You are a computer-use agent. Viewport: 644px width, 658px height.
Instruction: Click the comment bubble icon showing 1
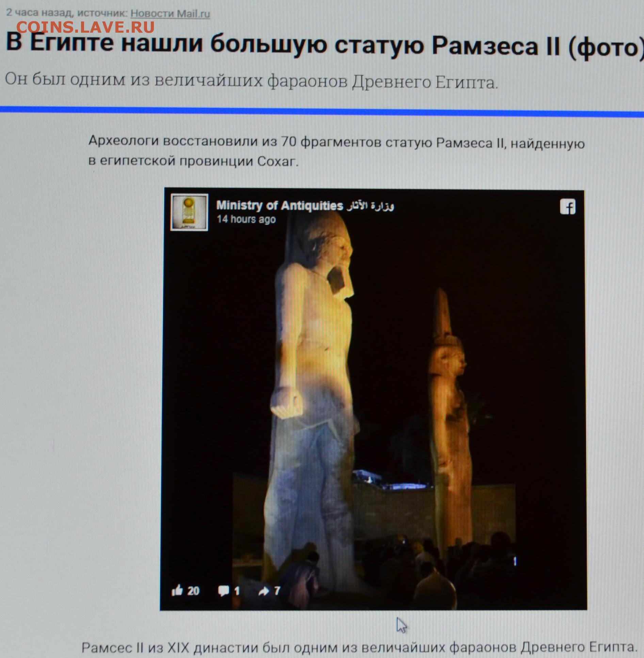pyautogui.click(x=224, y=591)
